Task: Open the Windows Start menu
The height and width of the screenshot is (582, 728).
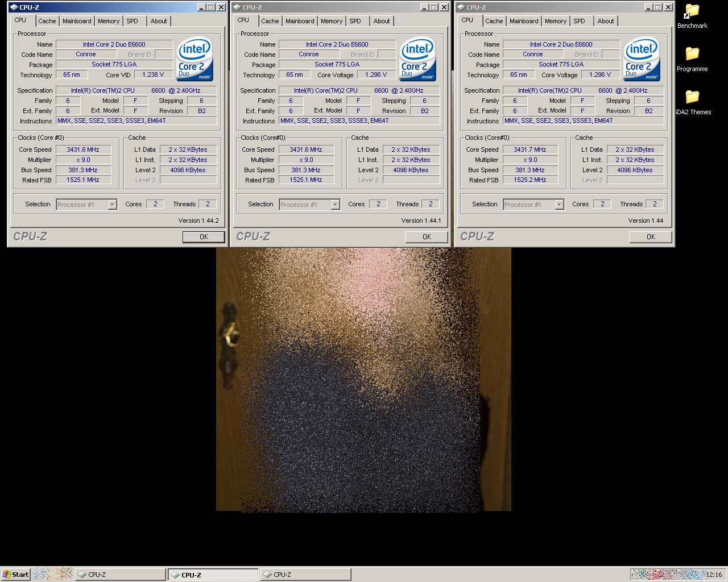Action: point(15,575)
